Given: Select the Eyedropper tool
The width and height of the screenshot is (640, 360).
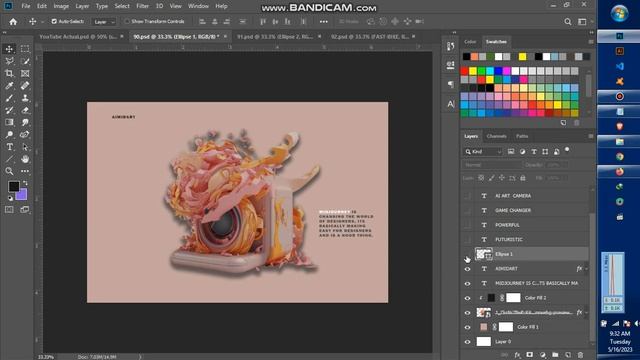Looking at the screenshot, I should coord(9,86).
